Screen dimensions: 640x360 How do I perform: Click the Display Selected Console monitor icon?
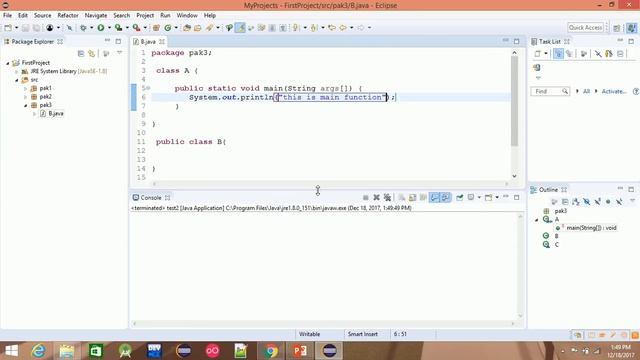click(x=471, y=198)
